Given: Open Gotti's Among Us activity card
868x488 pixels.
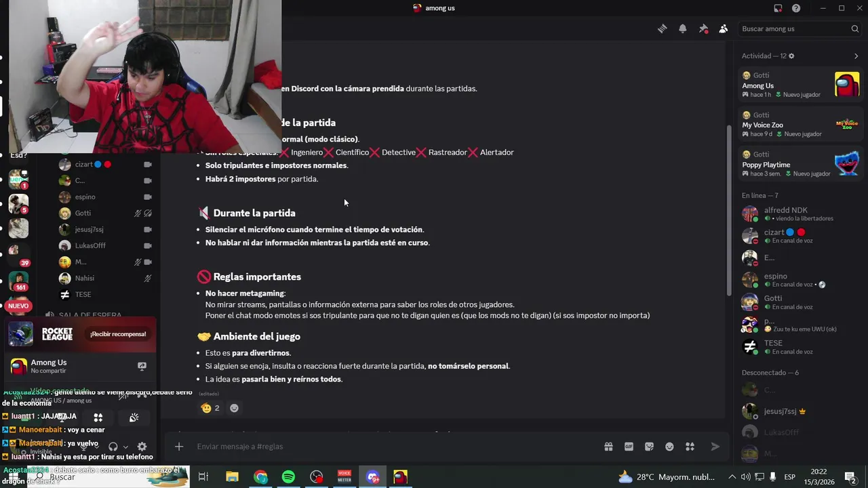Looking at the screenshot, I should [800, 85].
